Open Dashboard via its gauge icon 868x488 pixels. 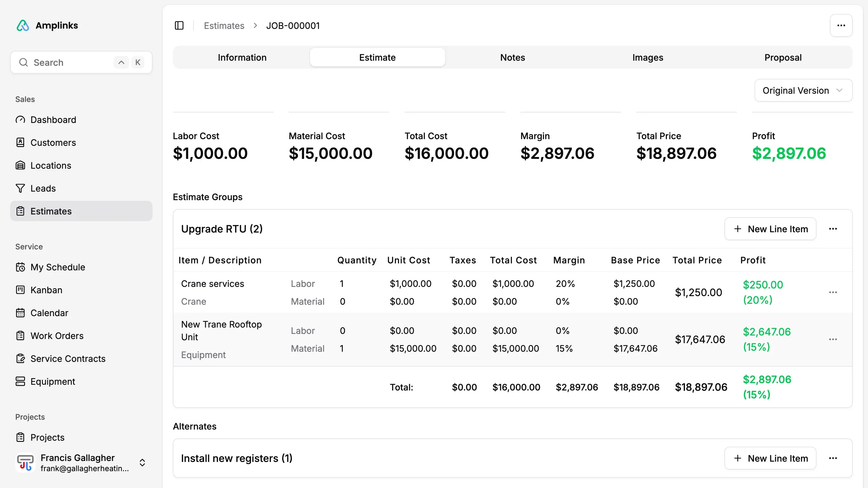click(20, 120)
